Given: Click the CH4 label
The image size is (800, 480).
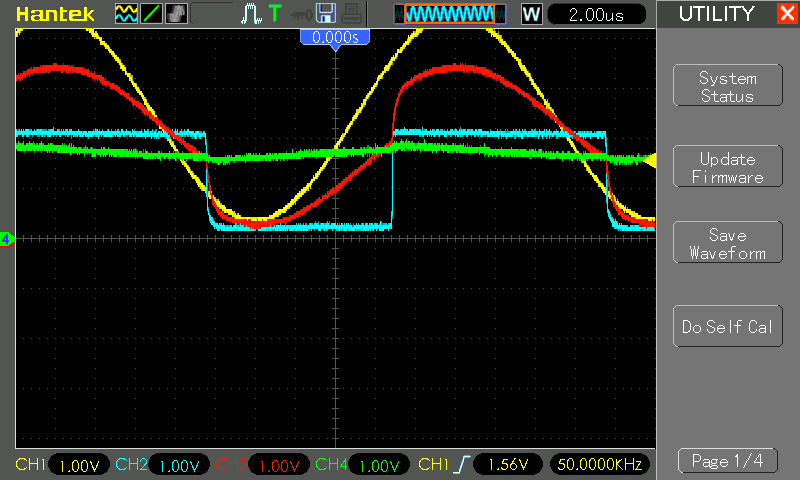Looking at the screenshot, I should [332, 464].
